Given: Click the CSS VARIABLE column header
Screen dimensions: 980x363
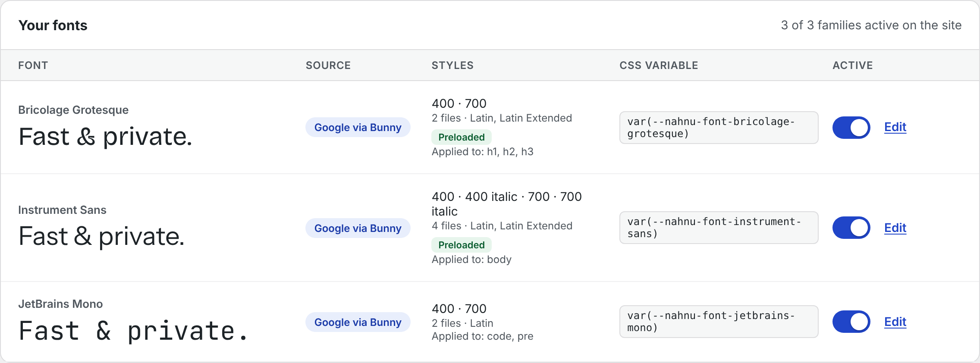Looking at the screenshot, I should 659,66.
